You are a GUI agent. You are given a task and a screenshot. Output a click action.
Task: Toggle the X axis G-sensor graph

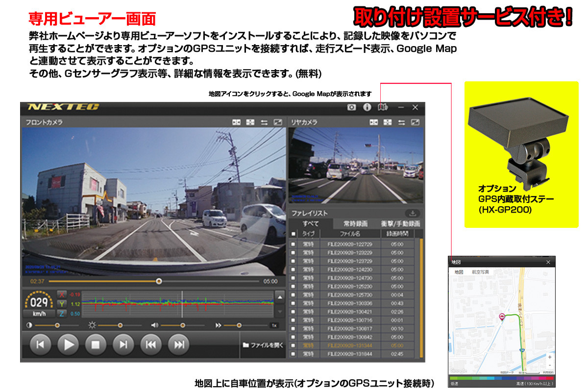62,295
